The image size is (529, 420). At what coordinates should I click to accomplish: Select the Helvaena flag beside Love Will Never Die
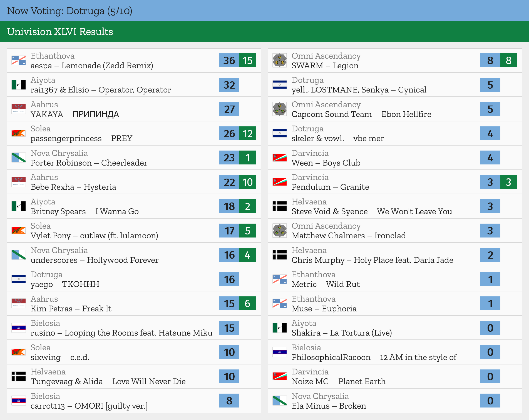tap(19, 376)
